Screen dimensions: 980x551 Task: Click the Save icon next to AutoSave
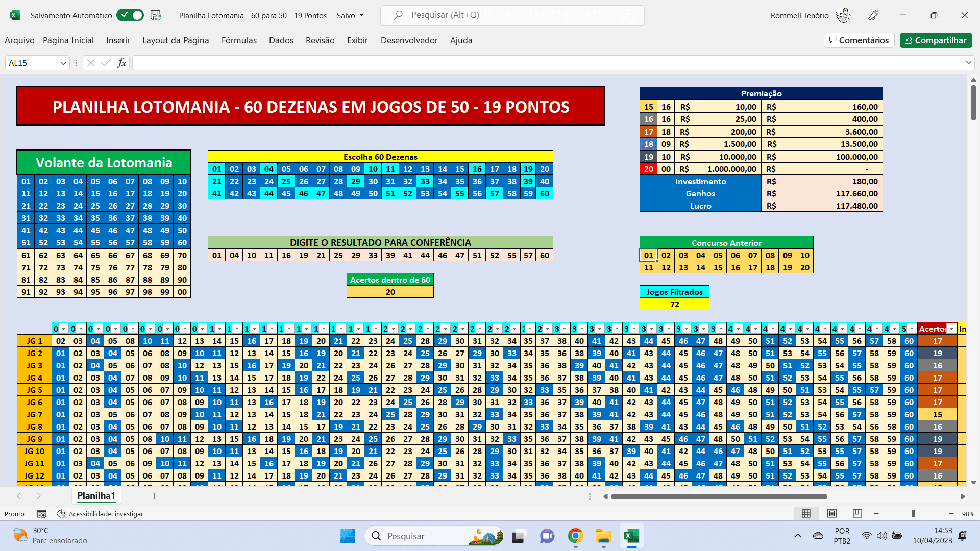tap(156, 15)
